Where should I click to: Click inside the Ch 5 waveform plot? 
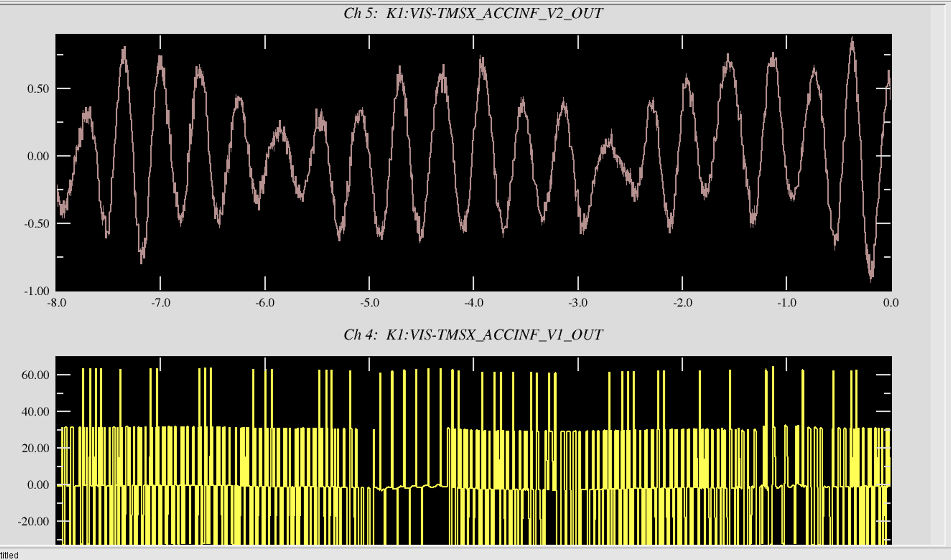pyautogui.click(x=473, y=163)
